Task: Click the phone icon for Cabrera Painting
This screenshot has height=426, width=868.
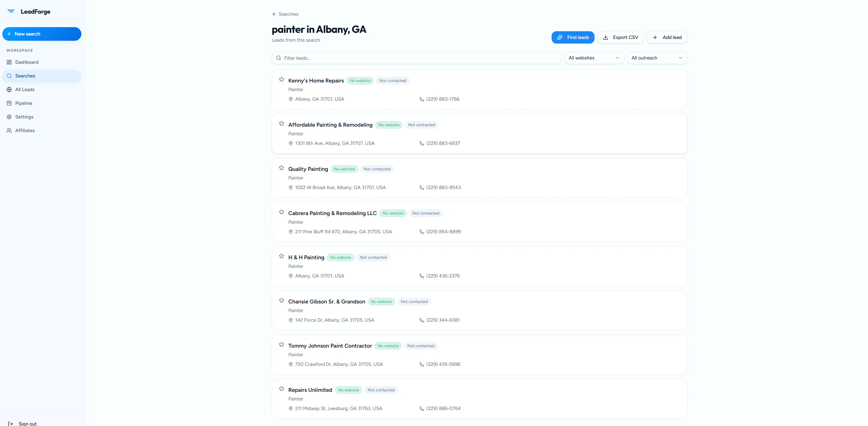Action: 421,232
